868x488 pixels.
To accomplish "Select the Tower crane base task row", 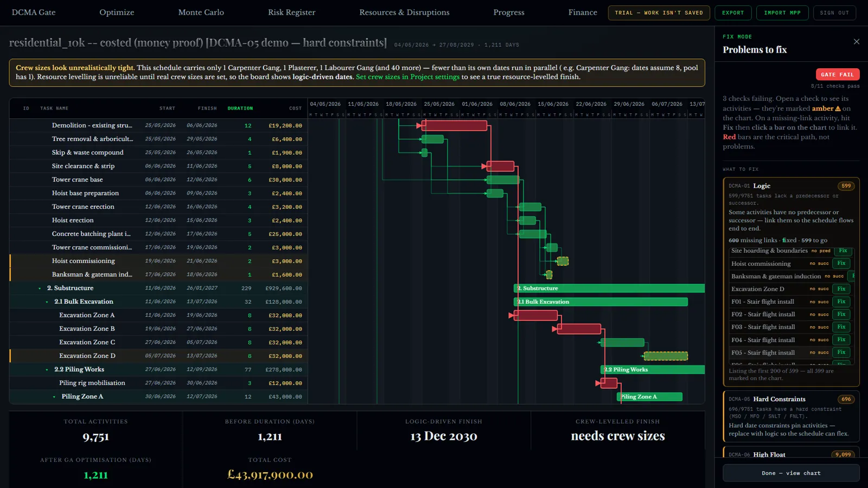I will [x=158, y=180].
